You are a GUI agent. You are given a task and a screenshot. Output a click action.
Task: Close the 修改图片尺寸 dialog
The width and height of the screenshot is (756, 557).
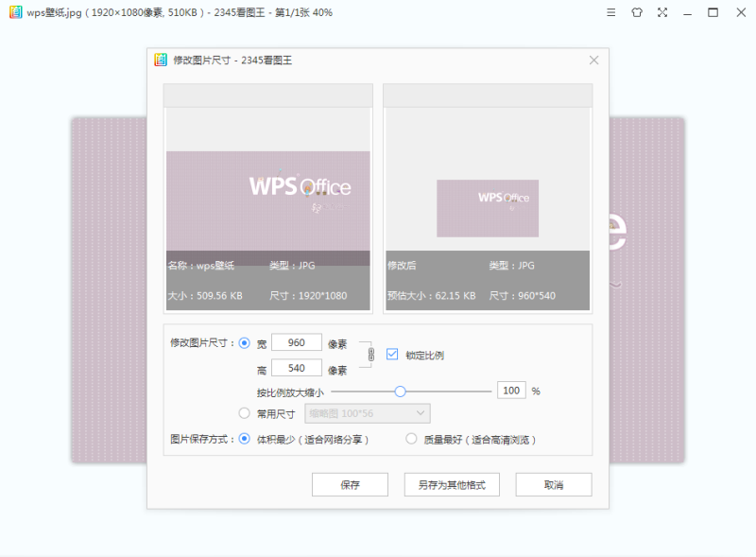pos(594,60)
